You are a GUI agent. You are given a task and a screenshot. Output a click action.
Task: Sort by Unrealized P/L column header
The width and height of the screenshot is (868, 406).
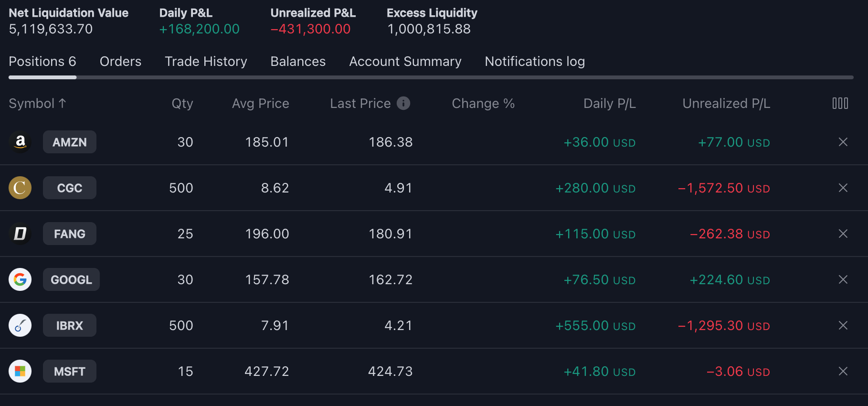tap(726, 104)
